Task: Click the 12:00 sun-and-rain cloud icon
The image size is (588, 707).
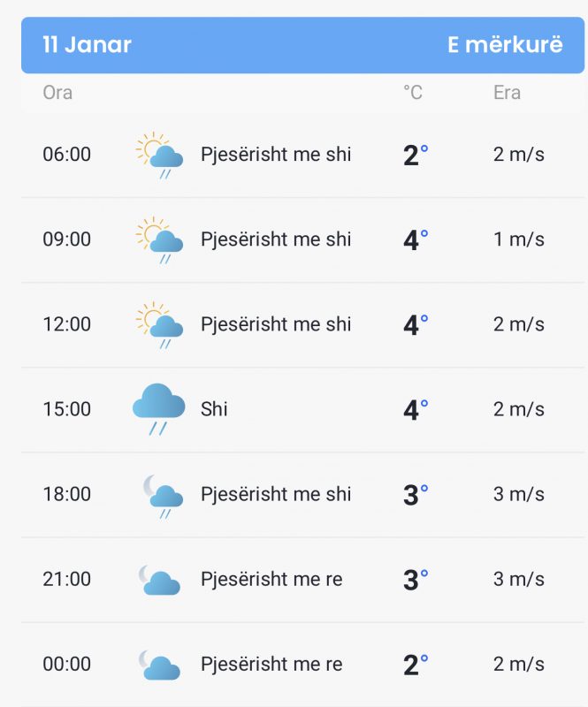Action: [160, 325]
